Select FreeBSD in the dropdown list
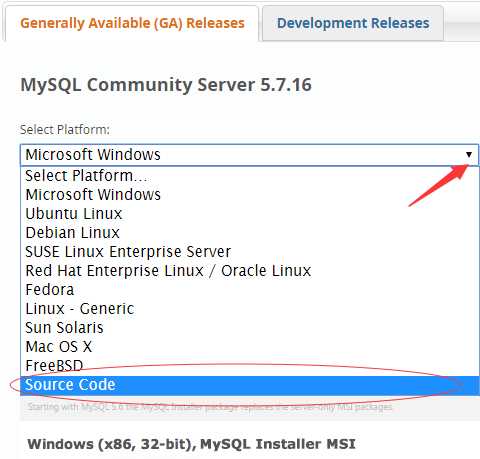Image resolution: width=480 pixels, height=459 pixels. tap(249, 366)
